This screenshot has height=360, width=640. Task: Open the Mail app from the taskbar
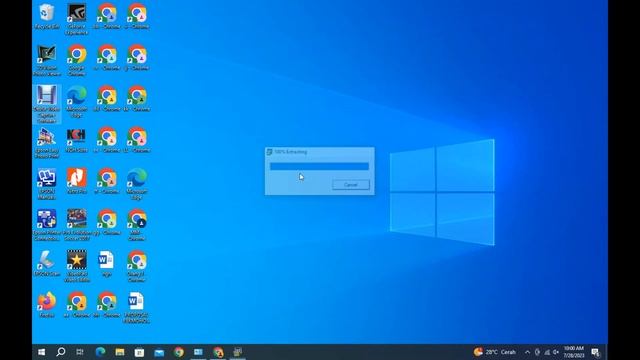point(159,352)
